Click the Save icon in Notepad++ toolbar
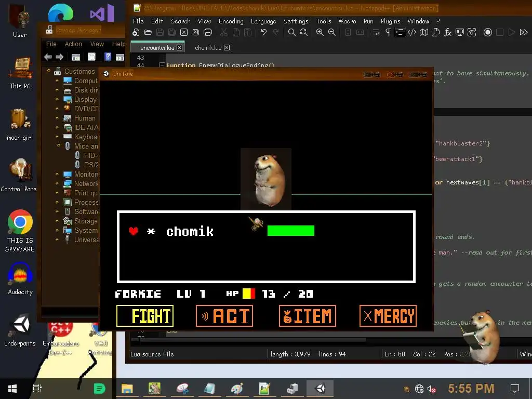The width and height of the screenshot is (532, 399). (x=160, y=32)
